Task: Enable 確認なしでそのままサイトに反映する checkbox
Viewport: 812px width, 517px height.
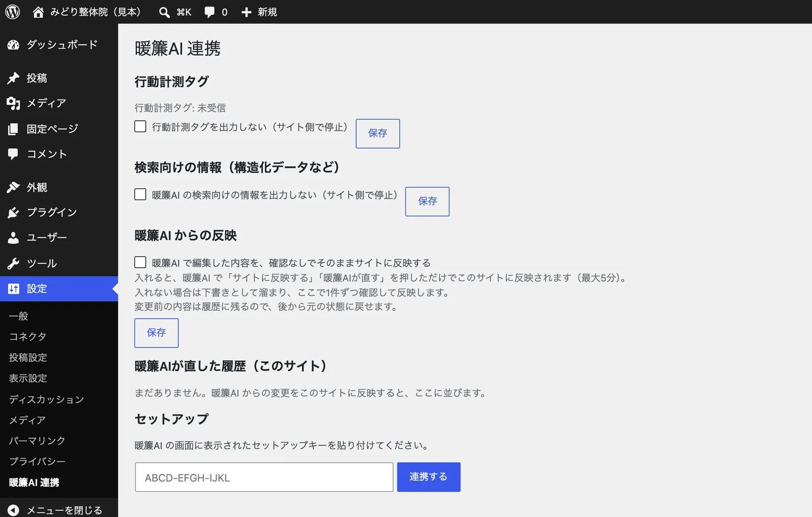Action: (141, 262)
